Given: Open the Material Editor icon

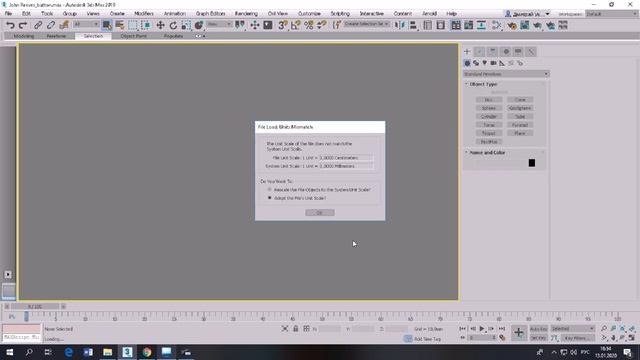Looking at the screenshot, I should 496,25.
